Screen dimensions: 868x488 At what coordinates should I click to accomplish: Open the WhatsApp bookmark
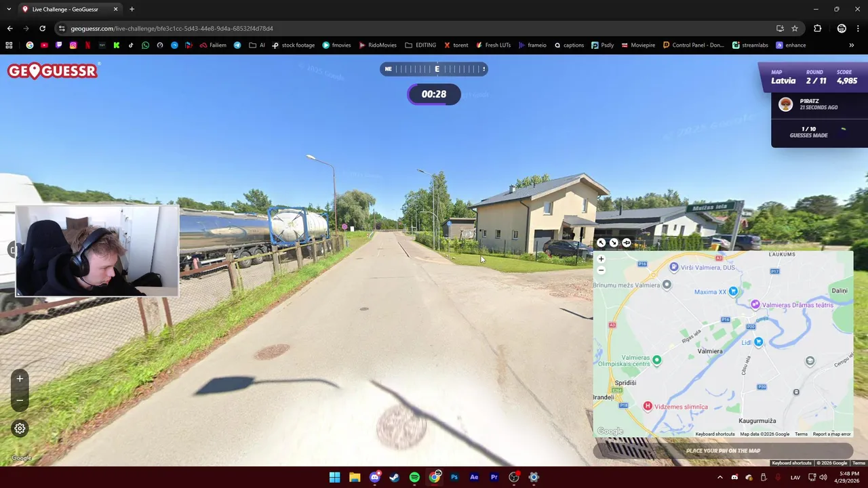(x=145, y=45)
